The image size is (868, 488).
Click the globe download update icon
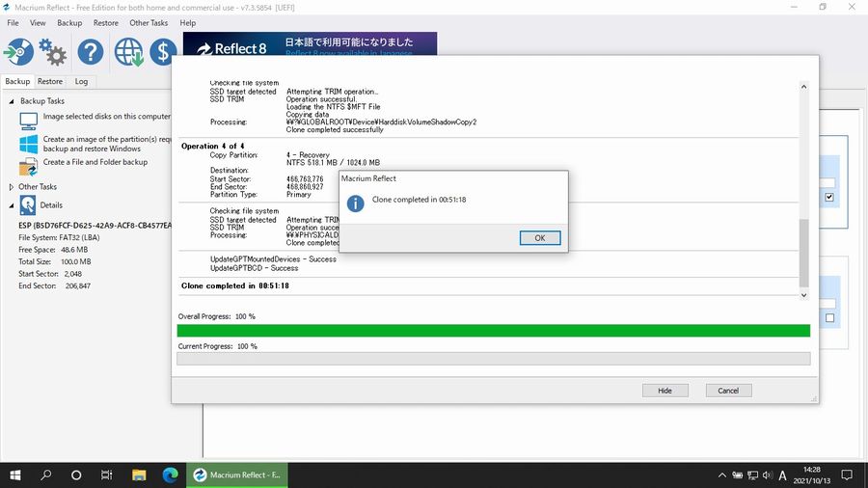[128, 52]
